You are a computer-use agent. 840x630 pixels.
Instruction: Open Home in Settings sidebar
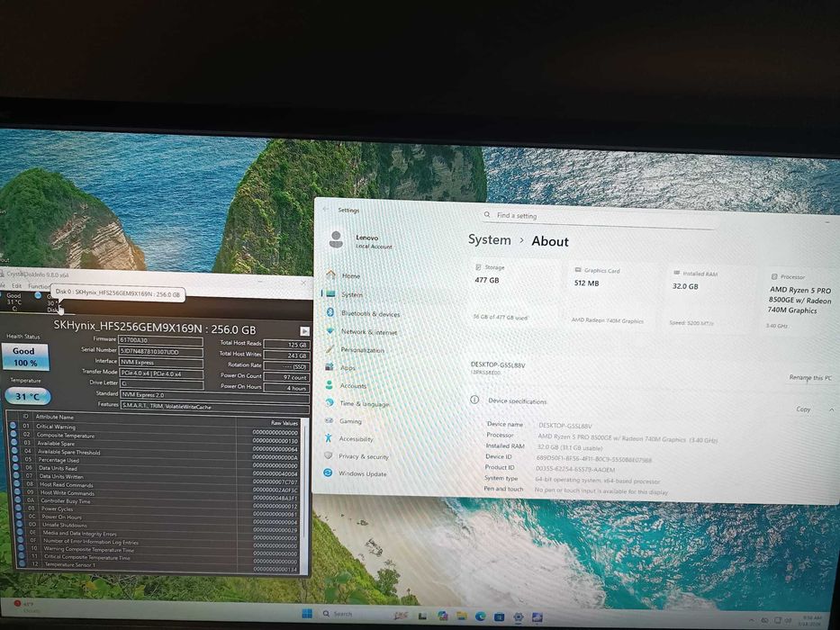click(x=343, y=275)
